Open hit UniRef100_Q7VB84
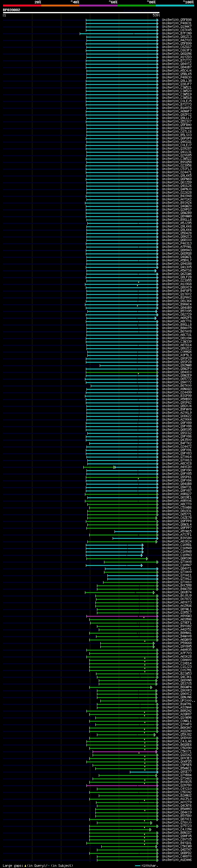The width and height of the screenshot is (197, 868). 176,775
